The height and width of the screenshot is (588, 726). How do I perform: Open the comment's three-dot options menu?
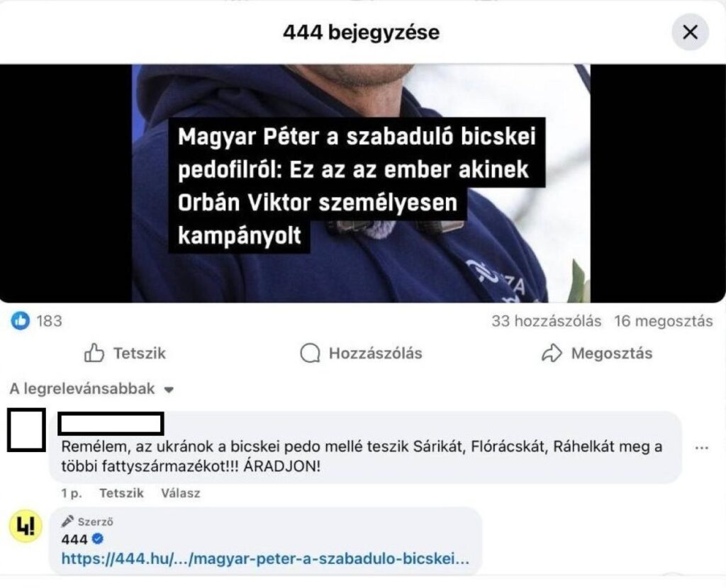coord(702,447)
